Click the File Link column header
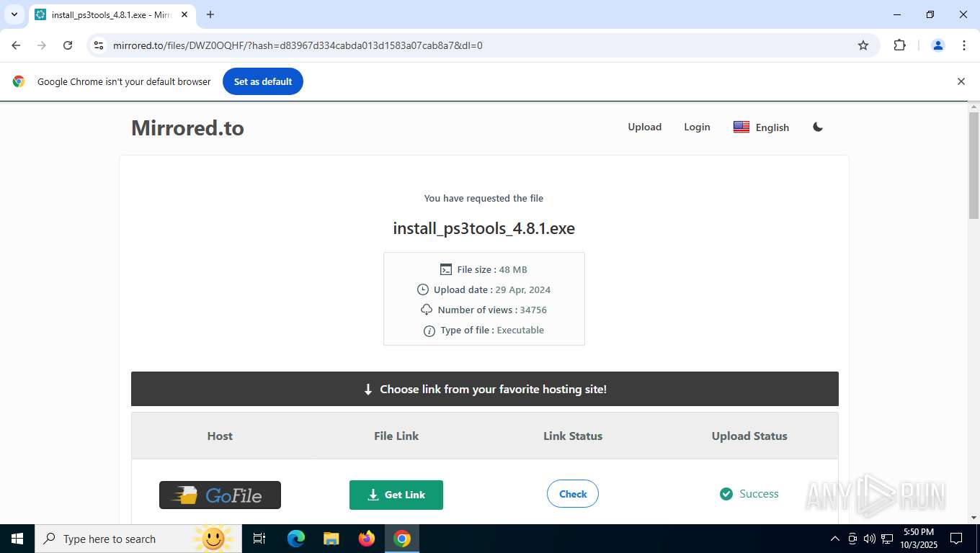This screenshot has height=553, width=980. tap(396, 436)
